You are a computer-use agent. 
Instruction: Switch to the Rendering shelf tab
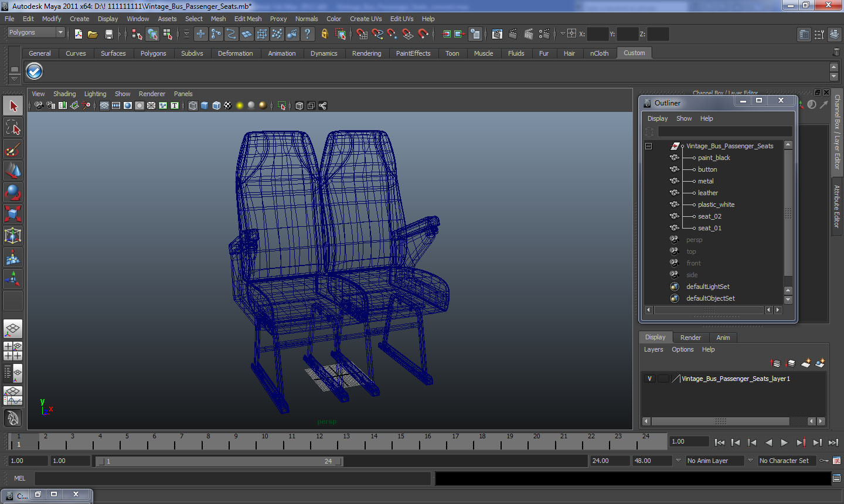point(367,53)
